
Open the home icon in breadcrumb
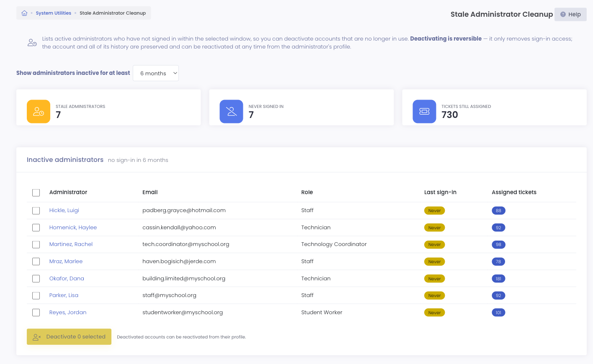coord(24,13)
